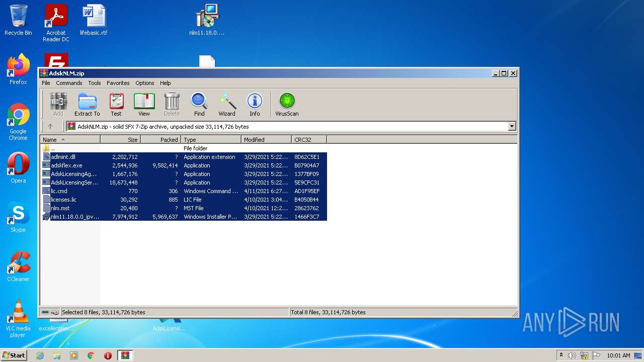Go up one folder level arrow
The width and height of the screenshot is (644, 362).
point(50,126)
